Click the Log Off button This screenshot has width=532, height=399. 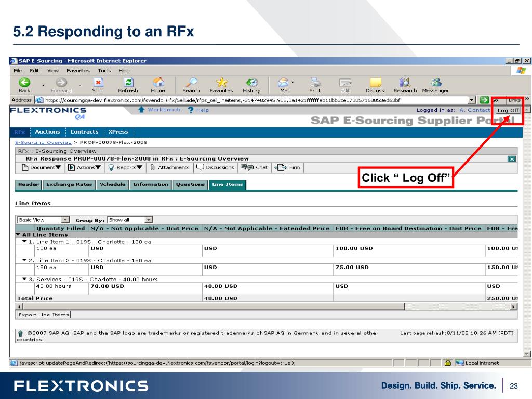(508, 110)
